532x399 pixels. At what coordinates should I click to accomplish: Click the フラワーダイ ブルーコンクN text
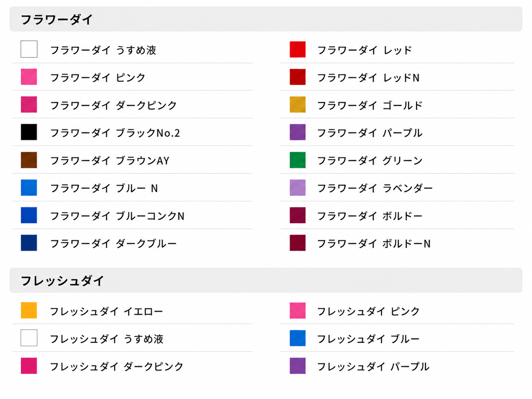pos(117,216)
